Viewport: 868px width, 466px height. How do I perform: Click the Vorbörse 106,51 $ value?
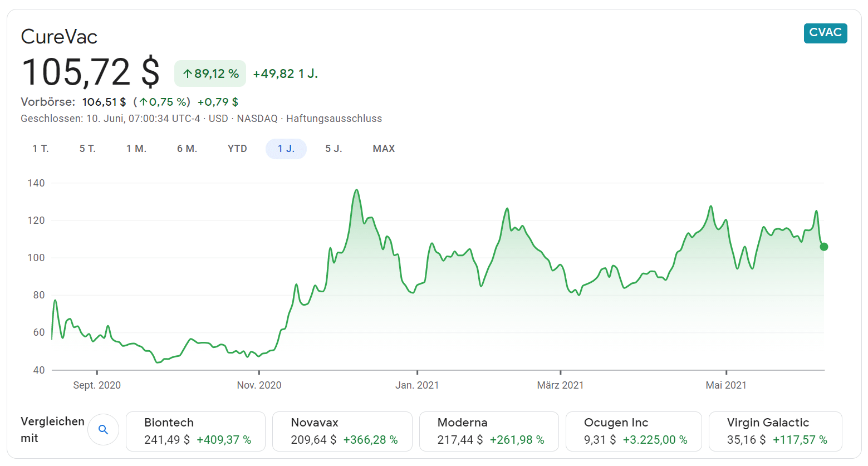pyautogui.click(x=104, y=102)
